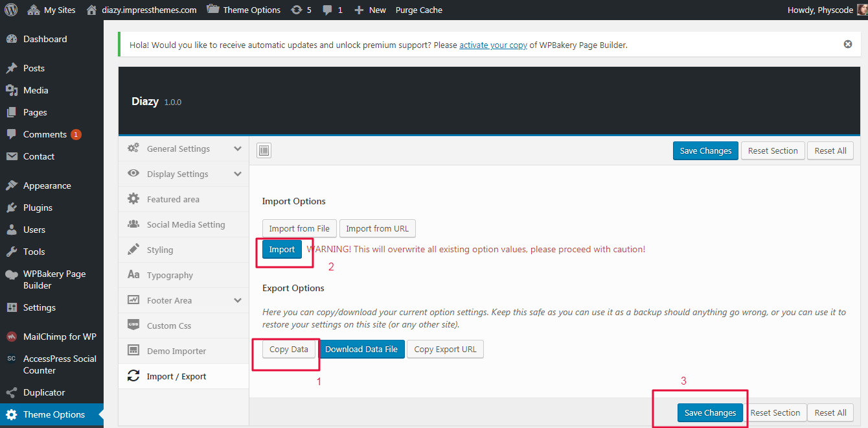The image size is (868, 428).
Task: Click Purge Cache in the admin bar
Action: pyautogui.click(x=419, y=10)
